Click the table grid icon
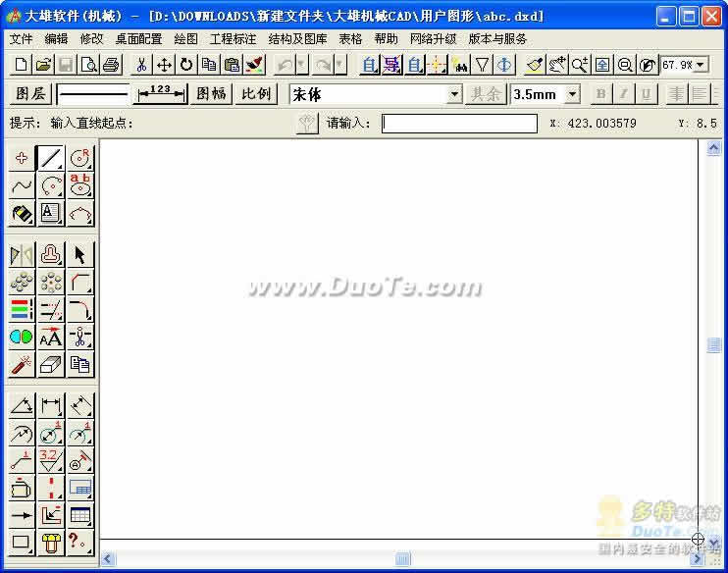The height and width of the screenshot is (573, 728). pyautogui.click(x=80, y=515)
